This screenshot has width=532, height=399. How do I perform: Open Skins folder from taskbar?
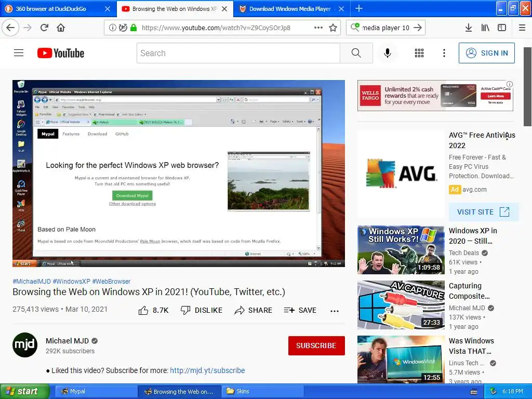point(263,391)
